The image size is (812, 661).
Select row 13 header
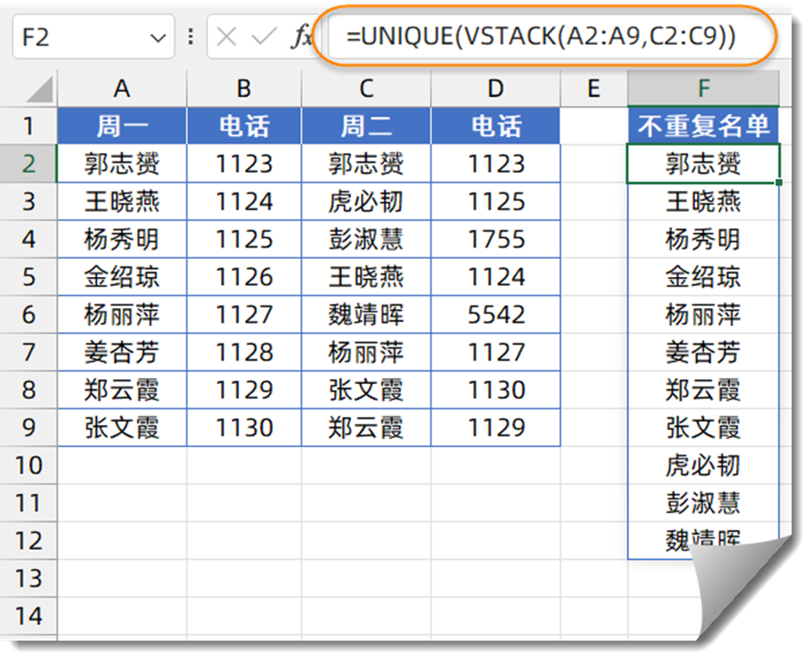tap(28, 578)
